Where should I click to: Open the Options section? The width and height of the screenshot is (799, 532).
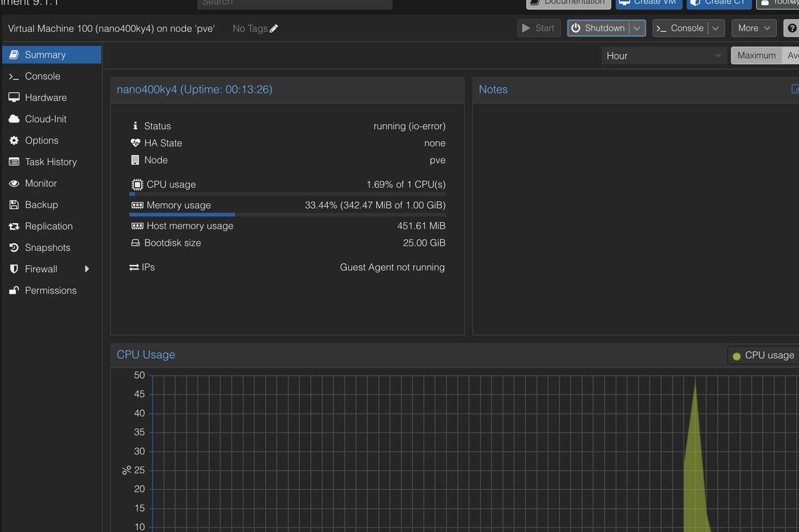coord(51,140)
